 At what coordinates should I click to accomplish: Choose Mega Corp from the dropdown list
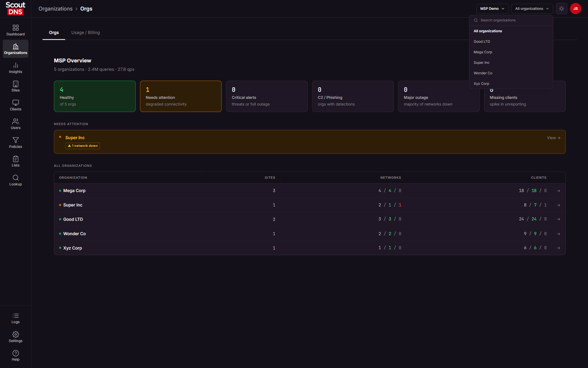pyautogui.click(x=511, y=52)
